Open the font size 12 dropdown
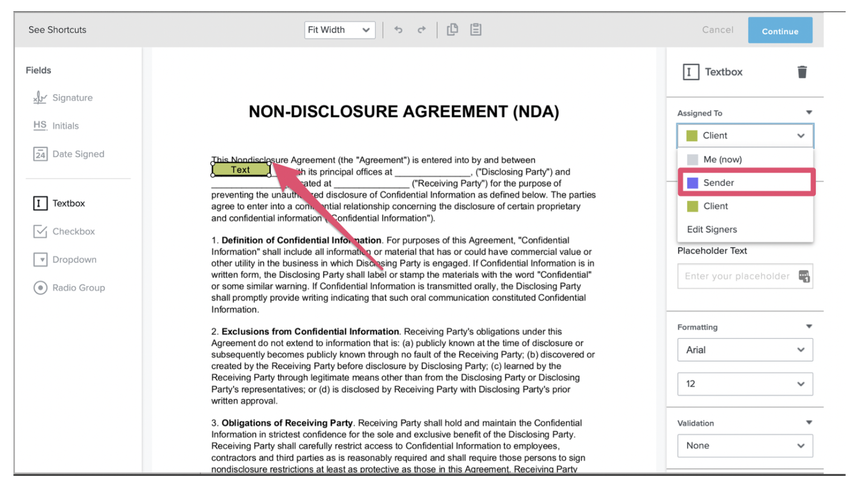The image size is (868, 477). coord(745,384)
